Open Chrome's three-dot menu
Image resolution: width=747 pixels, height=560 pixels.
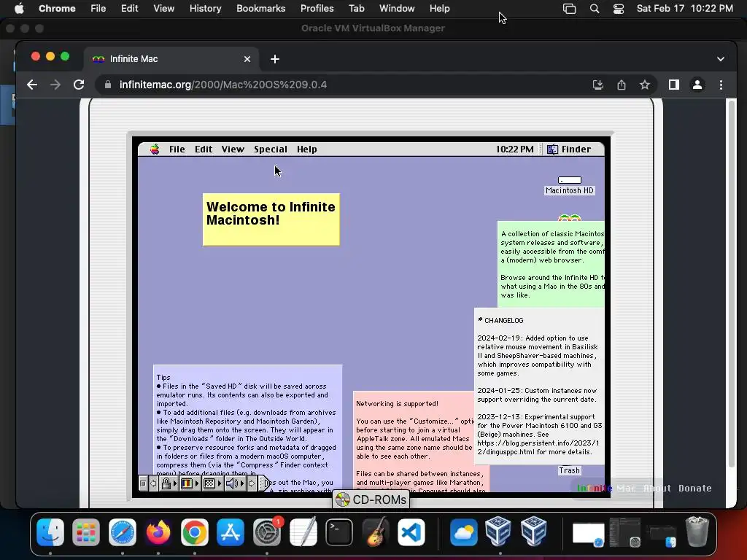(721, 85)
